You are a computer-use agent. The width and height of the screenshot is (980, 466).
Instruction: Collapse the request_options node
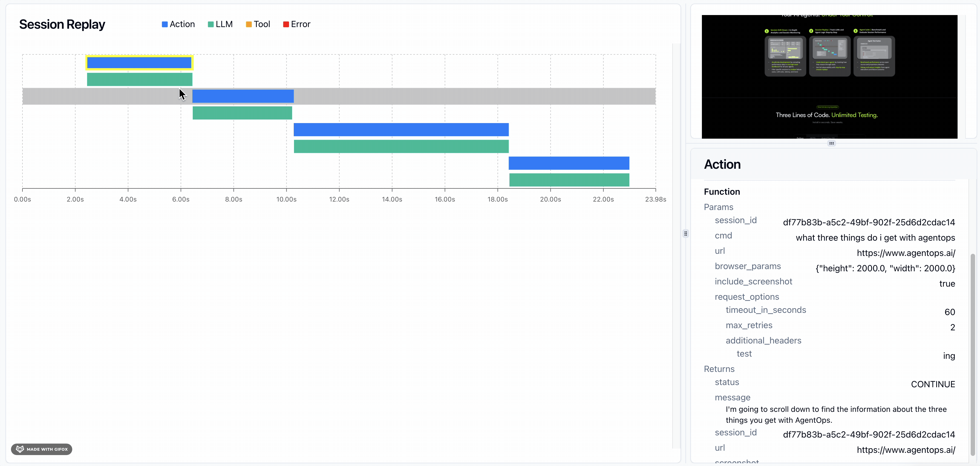746,297
